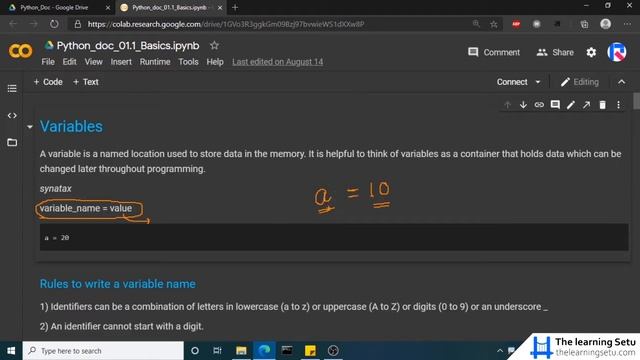Open Windows Start menu

point(11,351)
